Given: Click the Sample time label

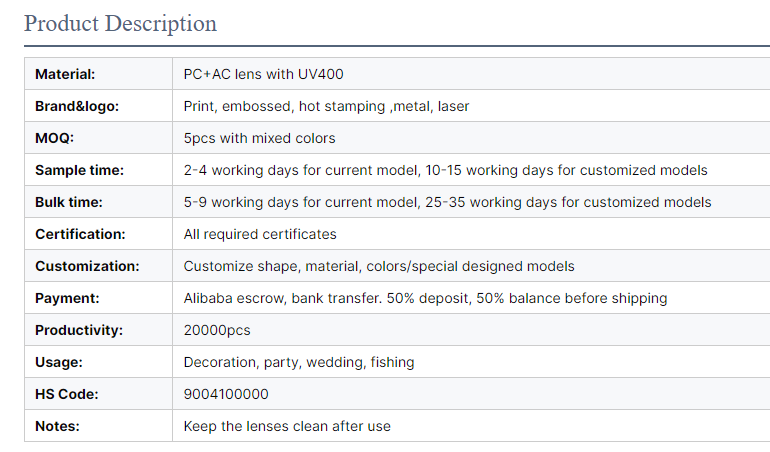Looking at the screenshot, I should click(79, 170).
